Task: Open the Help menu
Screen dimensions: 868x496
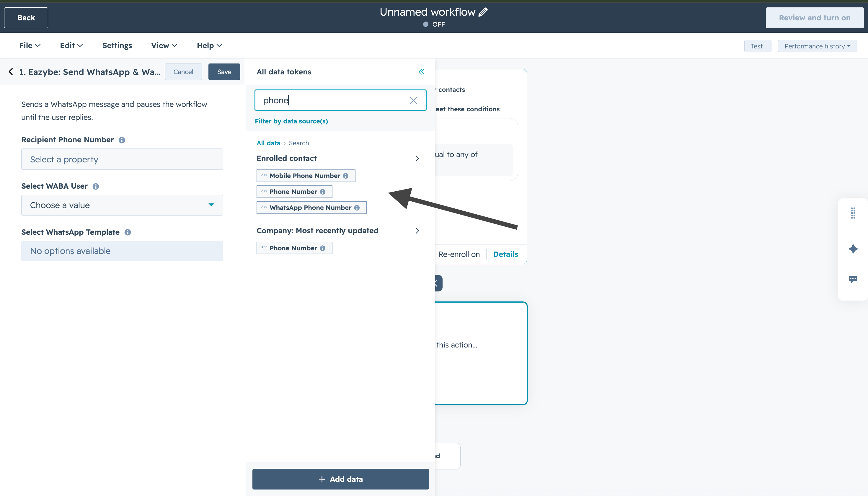Action: [209, 45]
